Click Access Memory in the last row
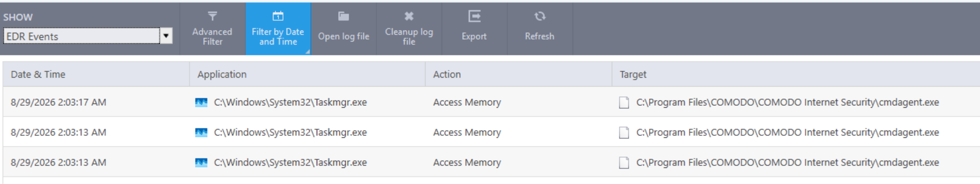 [x=467, y=162]
